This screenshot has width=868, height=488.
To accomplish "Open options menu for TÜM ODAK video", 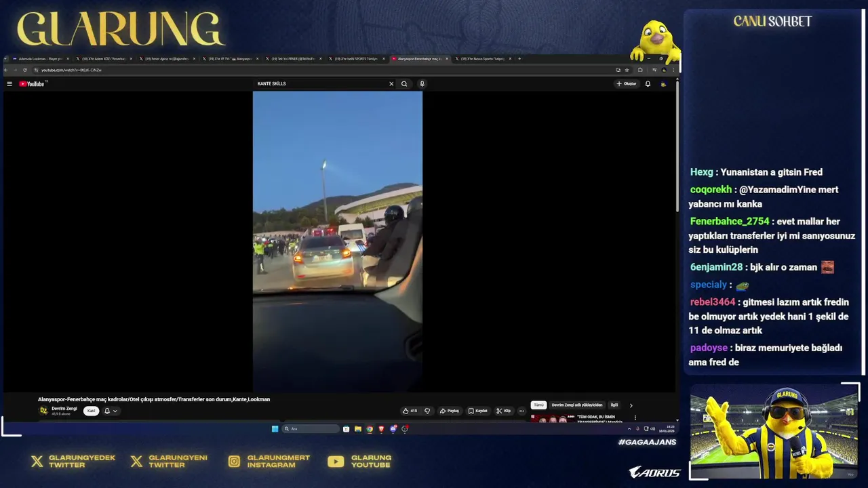I will [x=635, y=418].
